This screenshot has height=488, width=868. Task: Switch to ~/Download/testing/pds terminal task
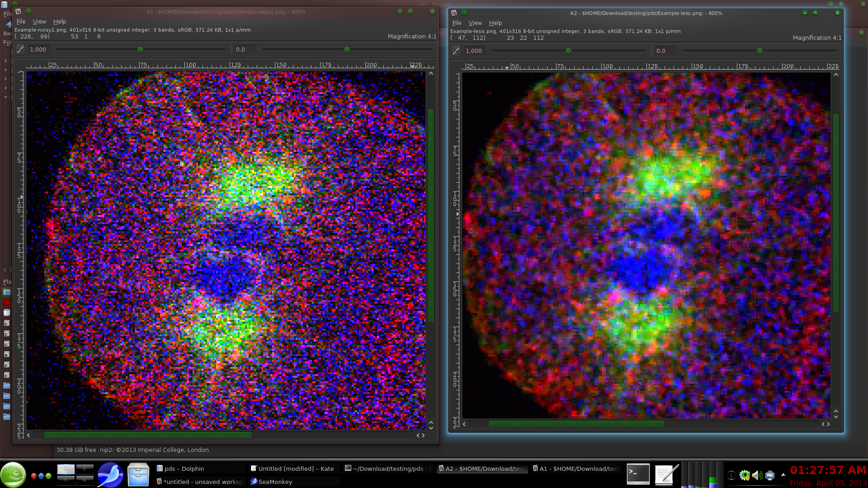[388, 469]
